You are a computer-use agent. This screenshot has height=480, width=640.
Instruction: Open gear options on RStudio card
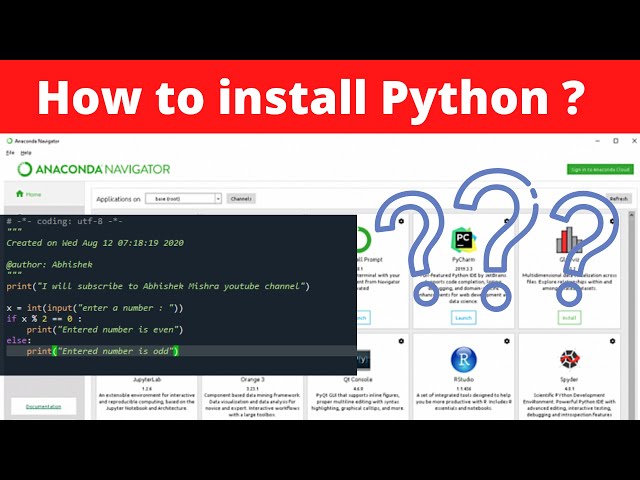coord(507,341)
